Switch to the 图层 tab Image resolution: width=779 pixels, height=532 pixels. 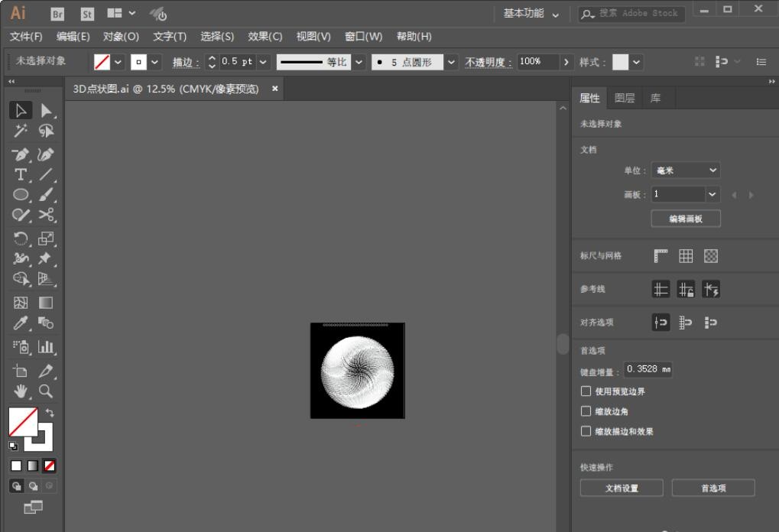(x=625, y=98)
